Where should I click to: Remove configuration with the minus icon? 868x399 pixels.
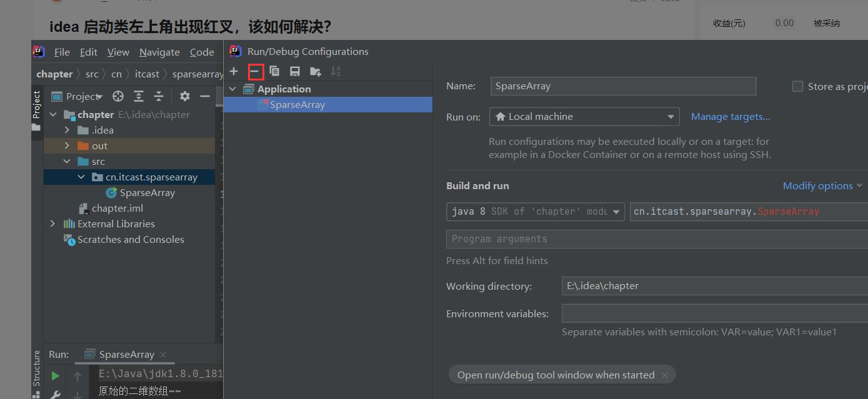255,72
